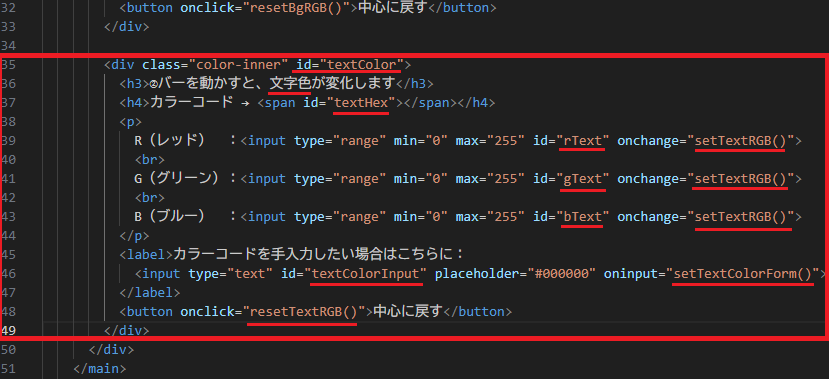The image size is (829, 379).
Task: Click type="text" on the textColorInput line
Action: pos(230,274)
